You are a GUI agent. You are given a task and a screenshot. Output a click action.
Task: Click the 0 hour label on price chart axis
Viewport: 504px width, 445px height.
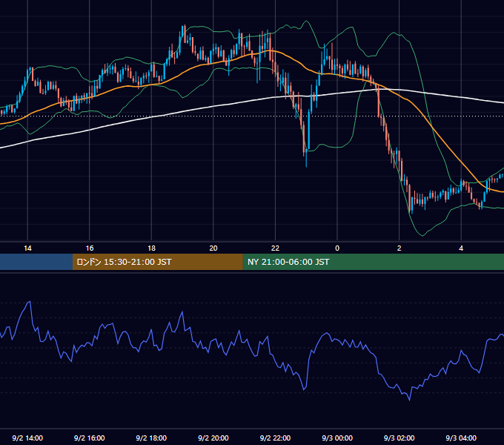(337, 248)
